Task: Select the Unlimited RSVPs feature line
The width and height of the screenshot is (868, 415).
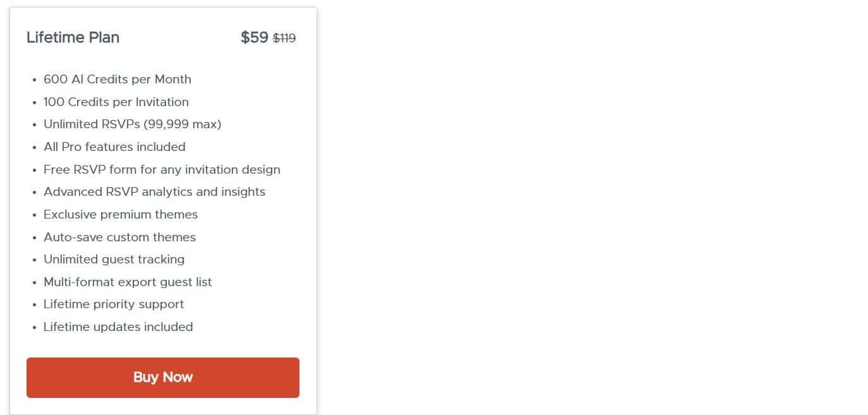Action: tap(132, 124)
